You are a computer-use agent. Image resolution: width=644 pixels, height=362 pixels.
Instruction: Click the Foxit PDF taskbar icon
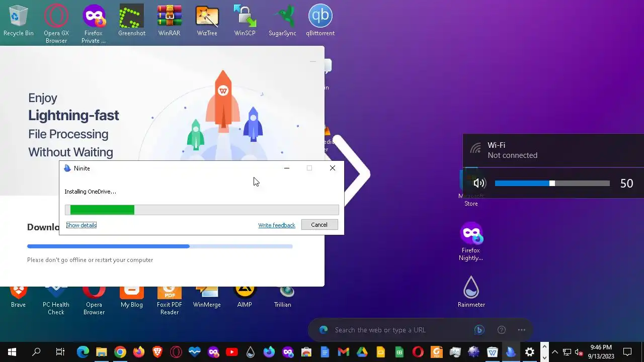click(x=437, y=352)
